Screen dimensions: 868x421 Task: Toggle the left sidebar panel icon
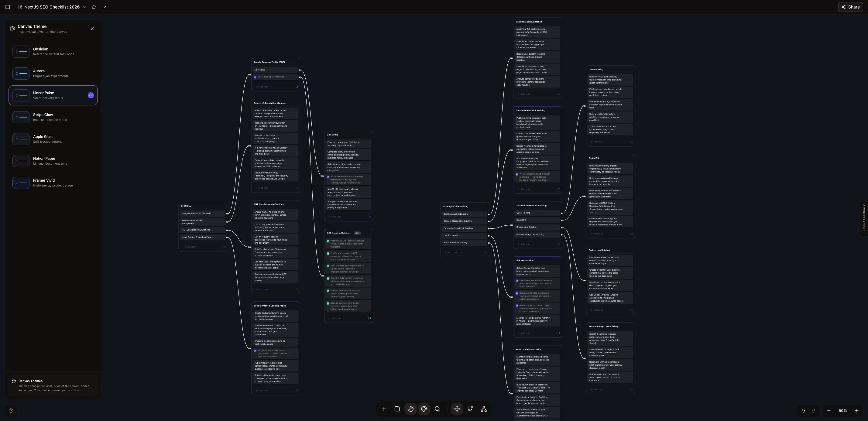7,7
